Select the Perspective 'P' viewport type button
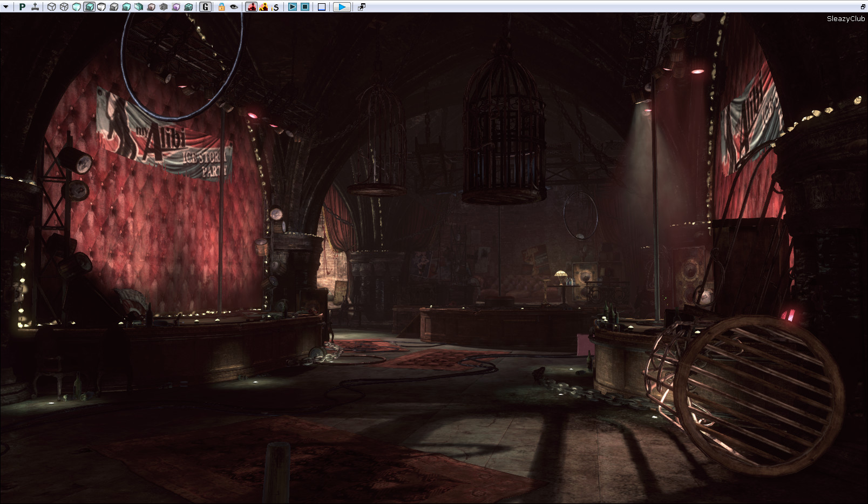 point(22,7)
